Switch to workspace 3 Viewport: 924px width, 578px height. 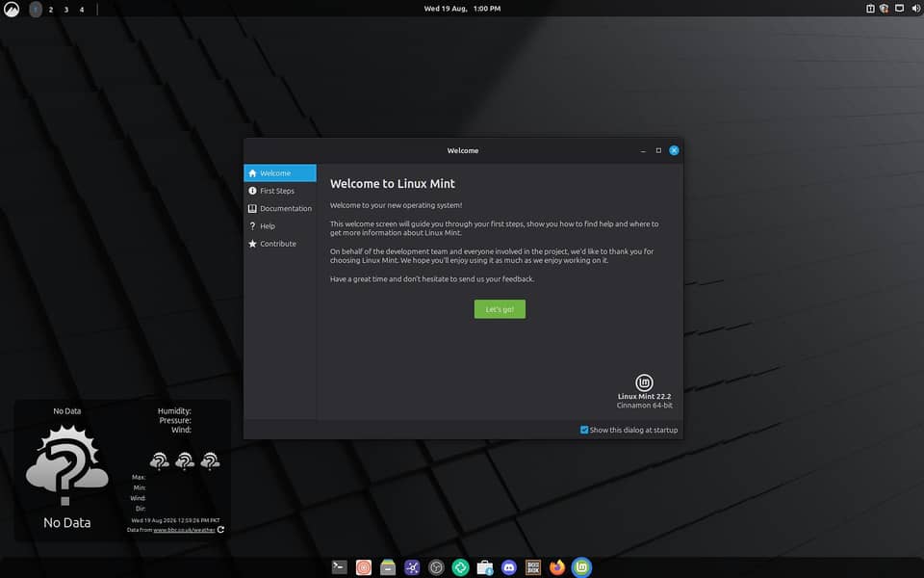pos(66,10)
